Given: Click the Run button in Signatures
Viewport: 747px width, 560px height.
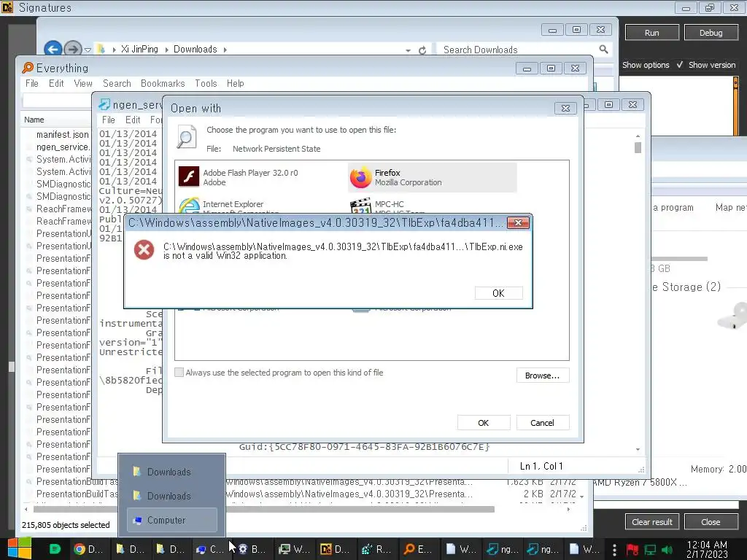Looking at the screenshot, I should [651, 33].
